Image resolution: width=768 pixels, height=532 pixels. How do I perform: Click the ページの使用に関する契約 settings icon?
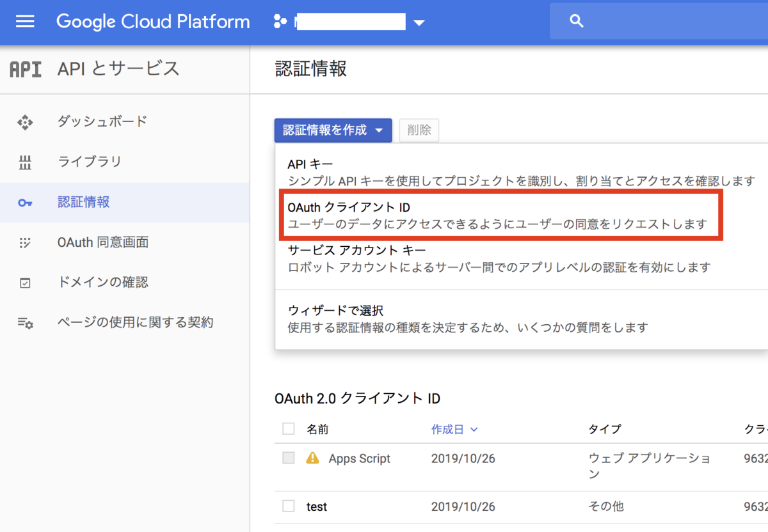25,323
